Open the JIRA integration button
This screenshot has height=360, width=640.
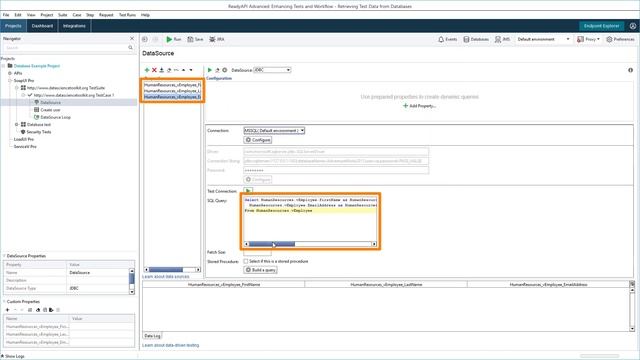click(x=217, y=39)
